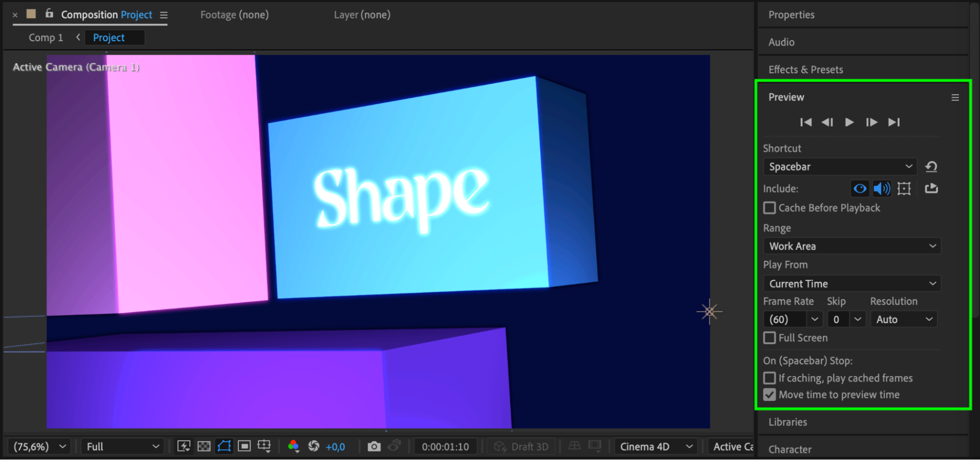Enable the Cache Before Playback checkbox

(770, 208)
